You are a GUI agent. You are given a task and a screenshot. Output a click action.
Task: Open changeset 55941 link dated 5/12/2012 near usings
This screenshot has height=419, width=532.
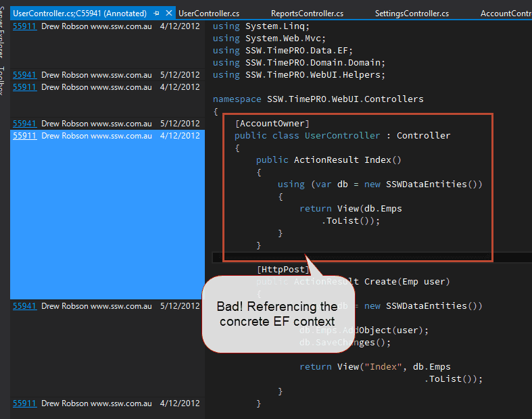click(x=24, y=75)
